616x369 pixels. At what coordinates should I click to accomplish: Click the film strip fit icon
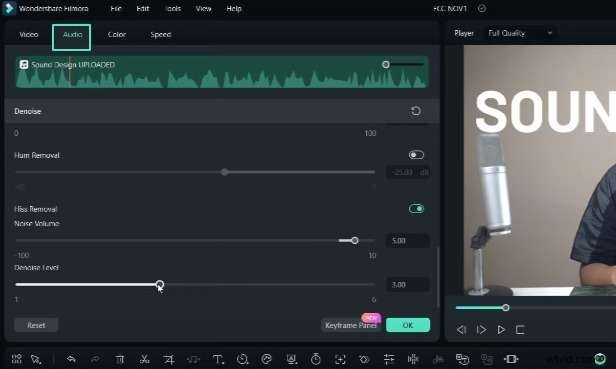point(511,359)
